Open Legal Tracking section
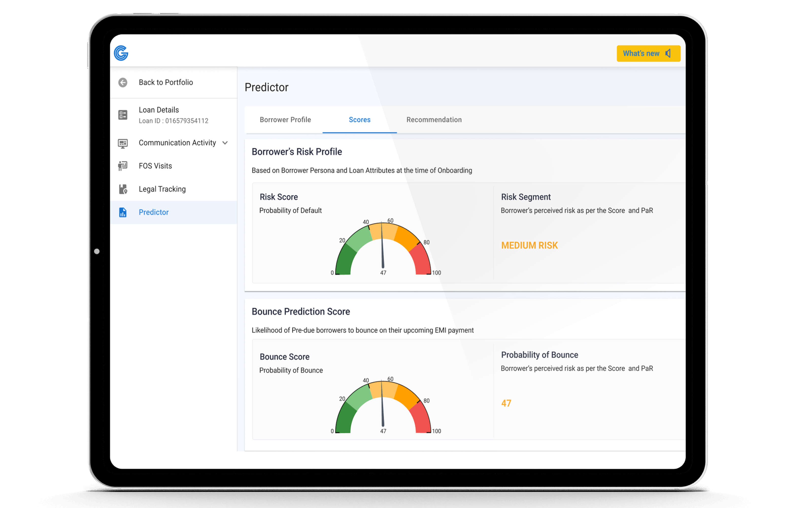This screenshot has width=812, height=508. 162,189
